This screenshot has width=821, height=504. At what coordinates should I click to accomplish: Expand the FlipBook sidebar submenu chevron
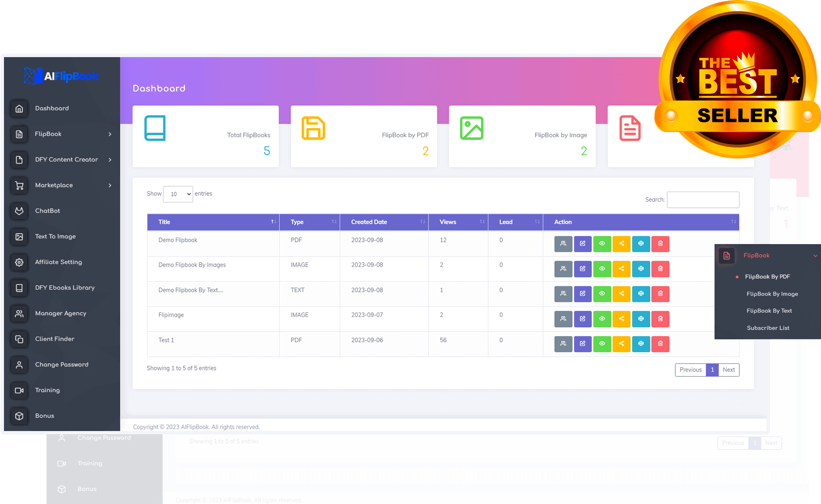click(x=110, y=134)
